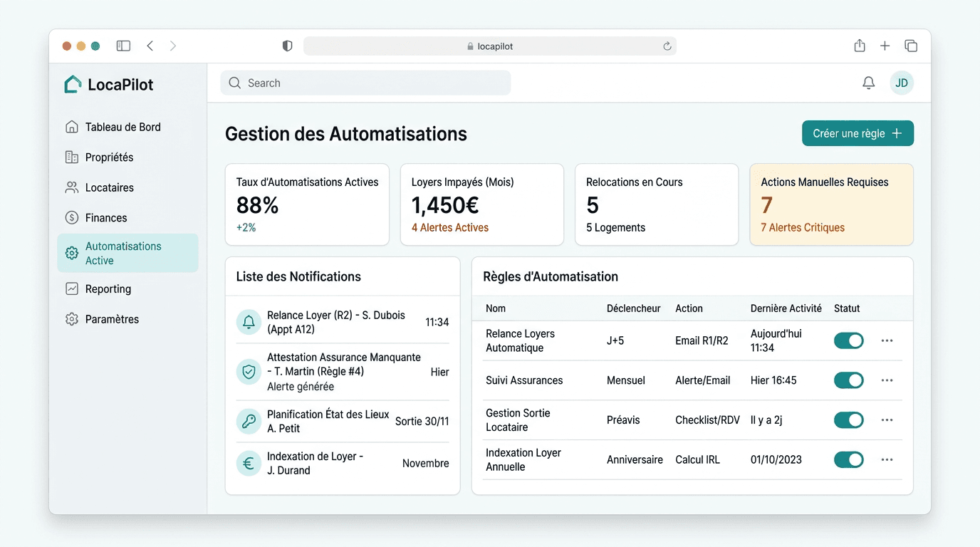Viewport: 980px width, 547px height.
Task: Open the options menu for Gestion Sortie Locataire
Action: [x=887, y=420]
